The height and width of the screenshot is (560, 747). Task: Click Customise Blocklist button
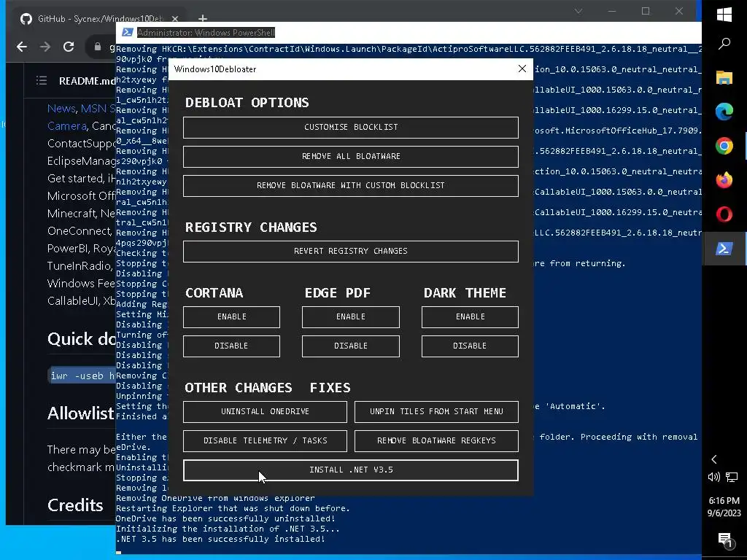(351, 127)
